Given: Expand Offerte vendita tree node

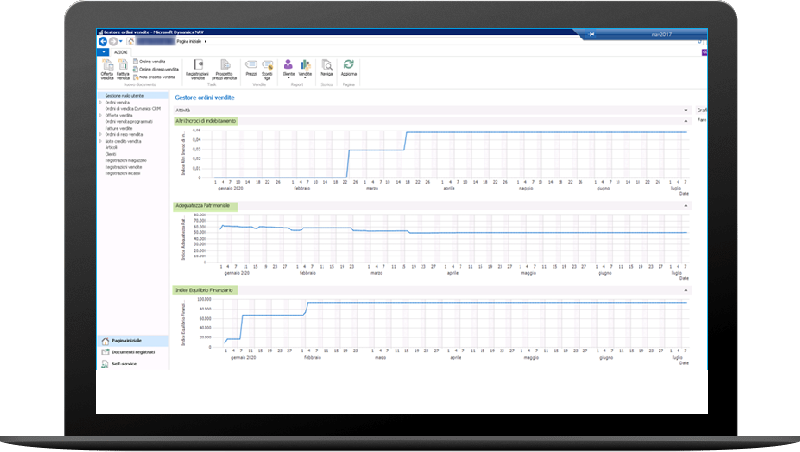Looking at the screenshot, I should 101,115.
